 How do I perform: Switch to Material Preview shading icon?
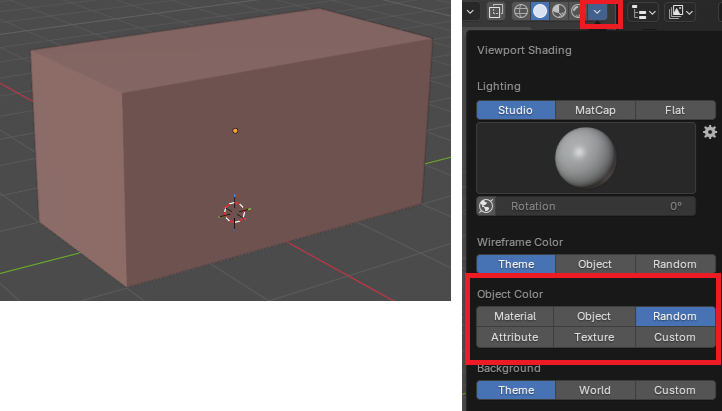click(559, 12)
